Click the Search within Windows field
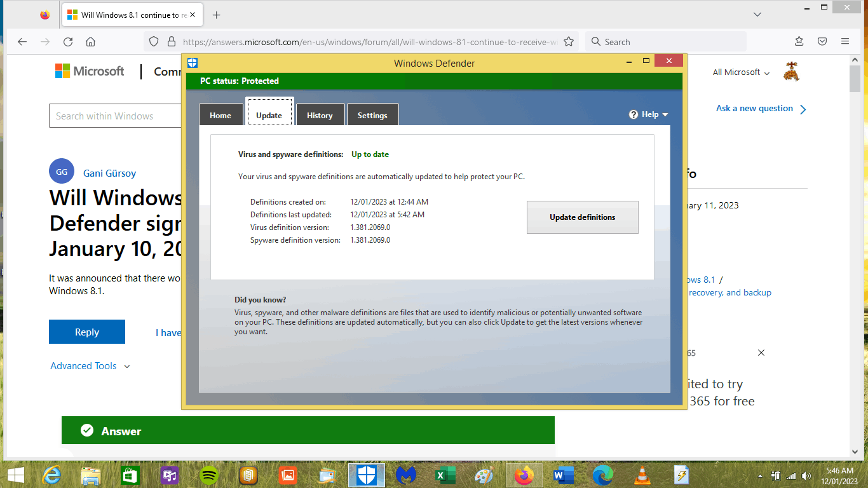Image resolution: width=868 pixels, height=488 pixels. [x=116, y=116]
